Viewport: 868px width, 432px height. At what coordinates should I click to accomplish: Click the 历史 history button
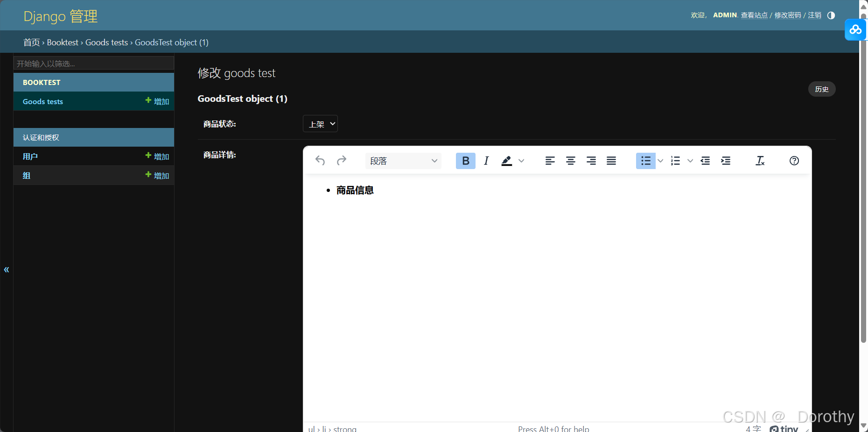[822, 89]
